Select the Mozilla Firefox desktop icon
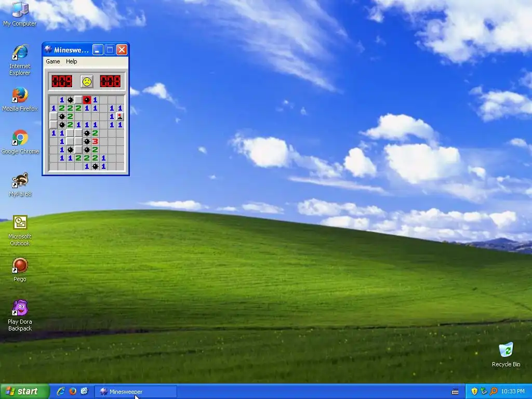The height and width of the screenshot is (399, 532). pyautogui.click(x=20, y=99)
